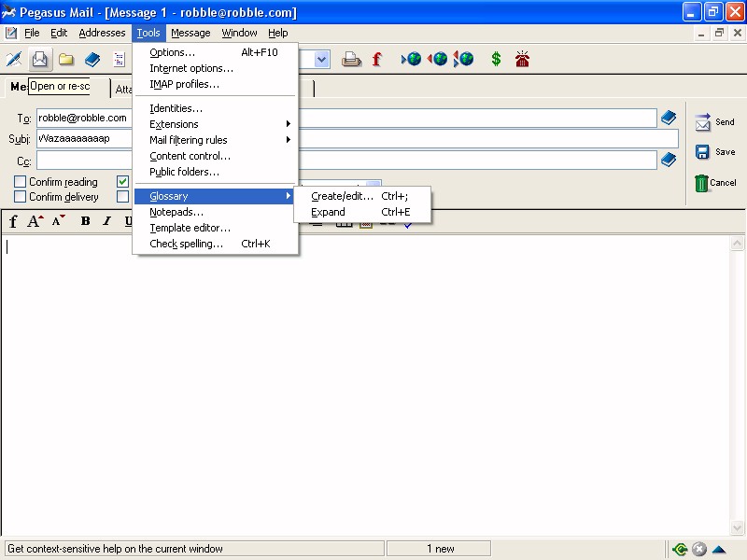Choose Public folders… menu entry

pos(216,172)
